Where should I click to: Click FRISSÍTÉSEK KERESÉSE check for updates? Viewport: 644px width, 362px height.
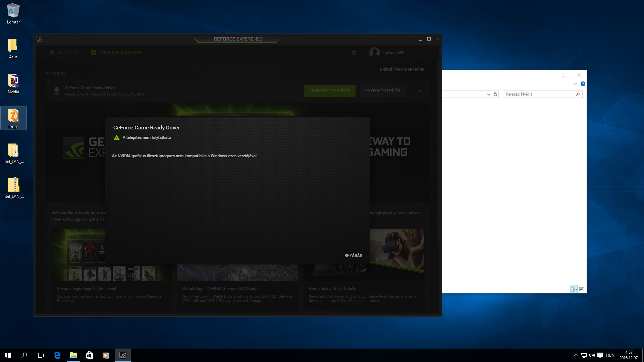(402, 70)
